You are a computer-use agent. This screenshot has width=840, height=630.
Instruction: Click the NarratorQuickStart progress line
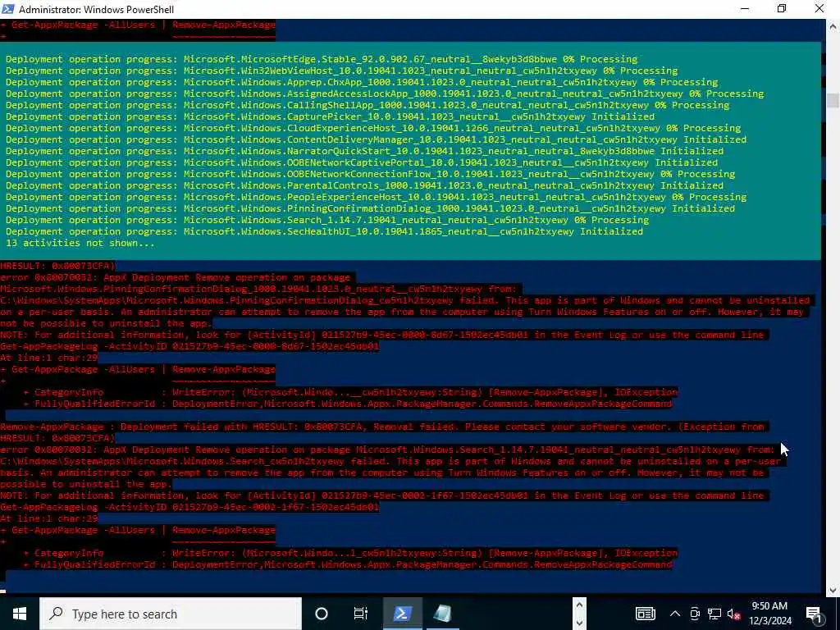(x=364, y=151)
